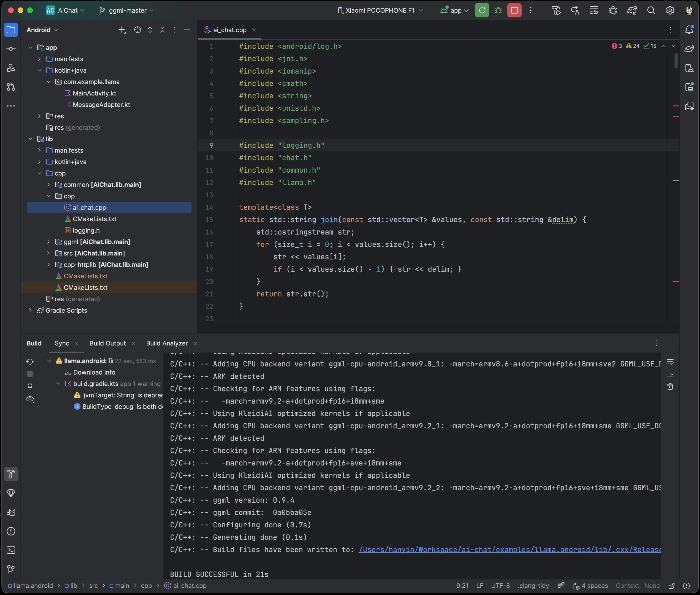The width and height of the screenshot is (700, 595).
Task: Open the Problems tool window
Action: [11, 531]
